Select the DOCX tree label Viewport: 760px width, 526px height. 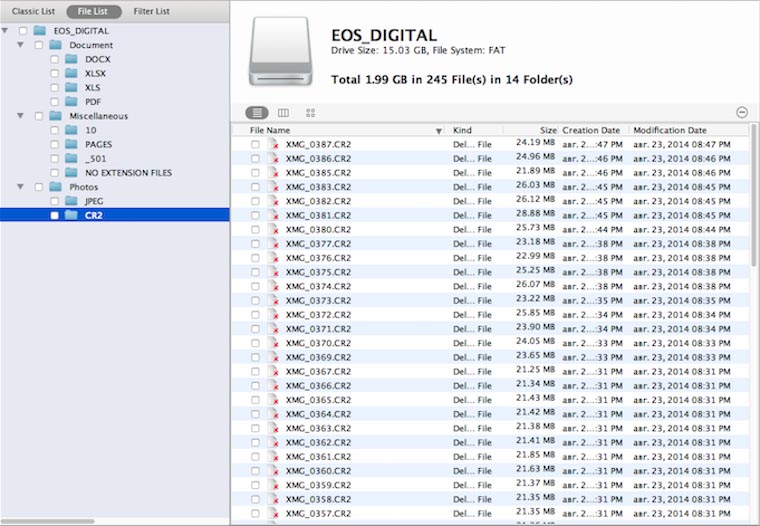click(98, 59)
